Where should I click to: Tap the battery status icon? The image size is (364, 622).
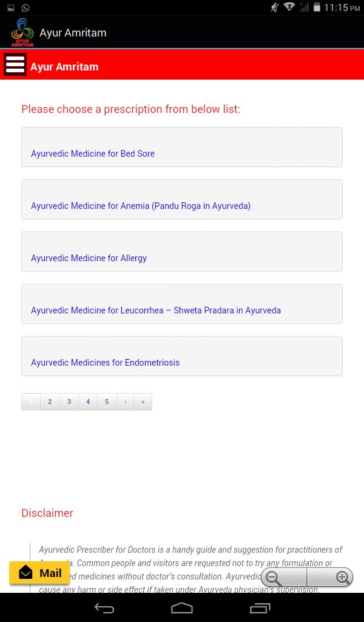[x=317, y=7]
